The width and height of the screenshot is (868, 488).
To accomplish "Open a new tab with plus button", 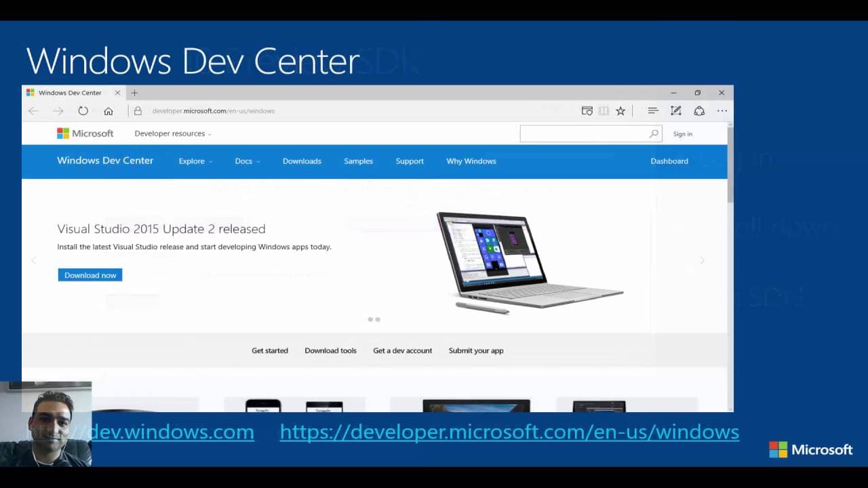I will pos(134,93).
